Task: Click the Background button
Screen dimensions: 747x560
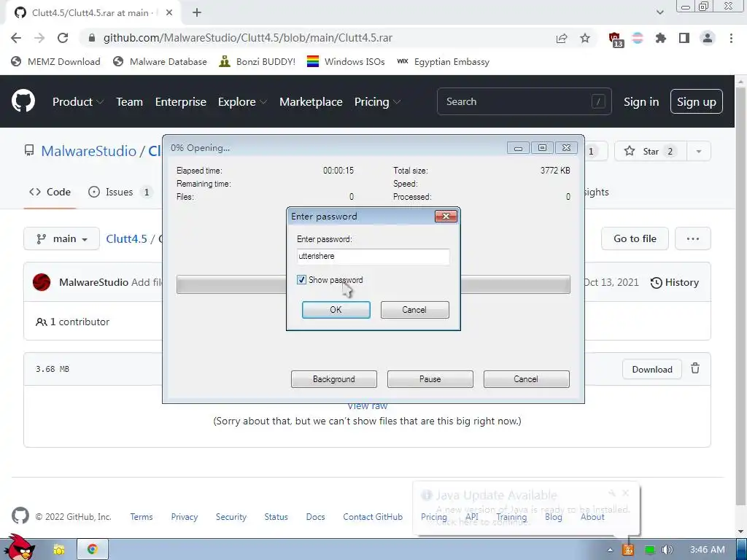Action: pyautogui.click(x=334, y=379)
